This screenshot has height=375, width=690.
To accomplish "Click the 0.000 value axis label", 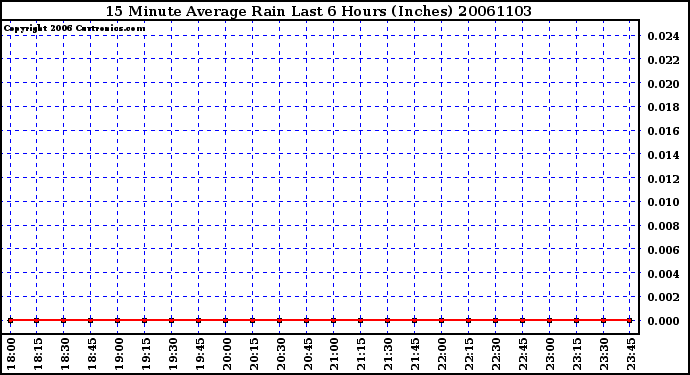I will tap(663, 321).
